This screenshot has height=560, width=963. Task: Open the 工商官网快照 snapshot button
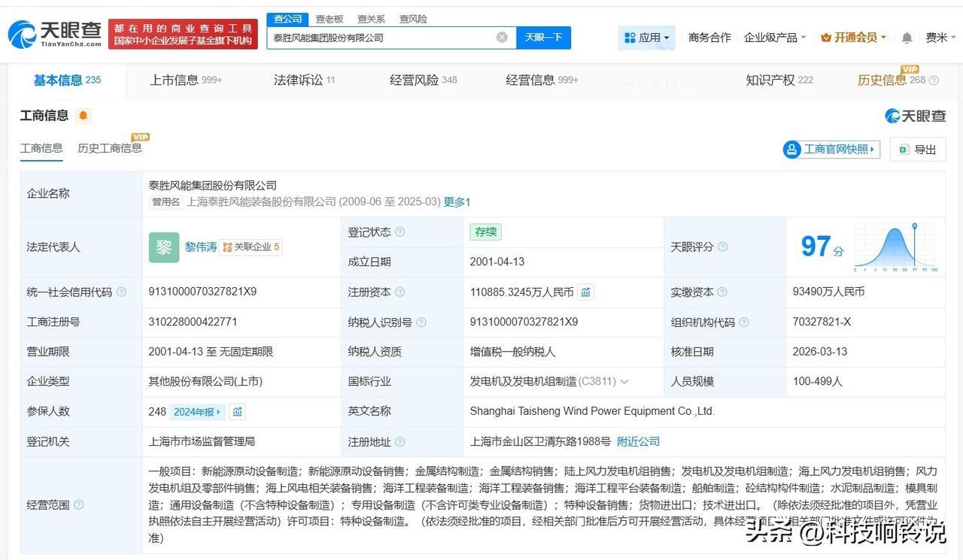tap(831, 150)
